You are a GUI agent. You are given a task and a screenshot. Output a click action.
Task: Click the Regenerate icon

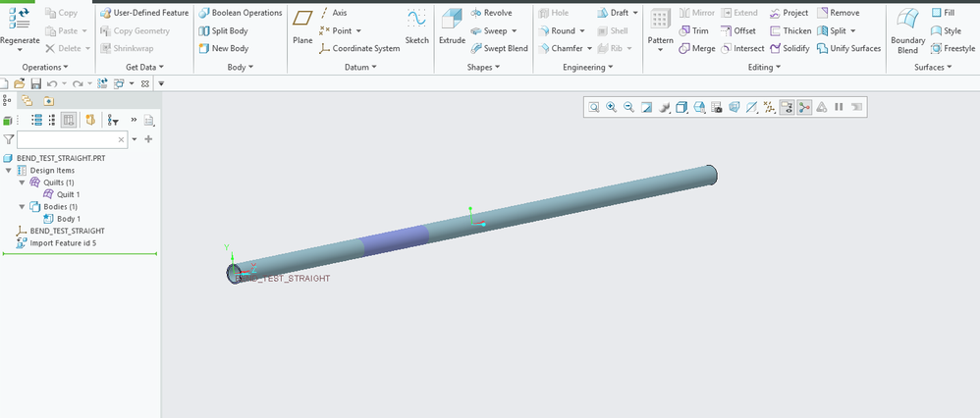pos(20,26)
